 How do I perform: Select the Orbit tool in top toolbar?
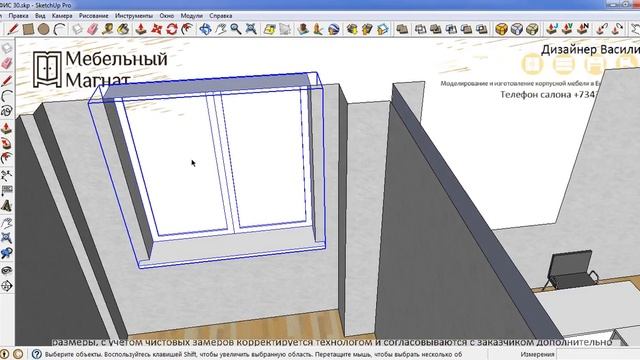[205, 29]
